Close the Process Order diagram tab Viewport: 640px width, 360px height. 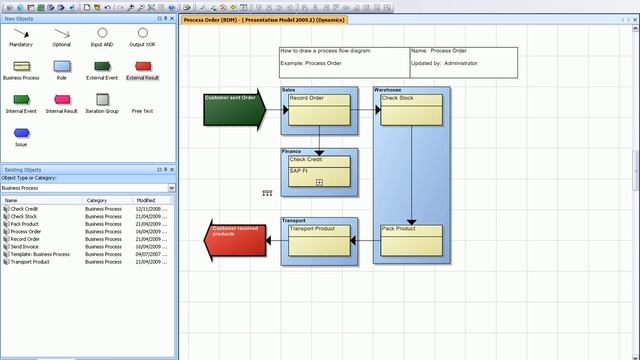tap(635, 20)
